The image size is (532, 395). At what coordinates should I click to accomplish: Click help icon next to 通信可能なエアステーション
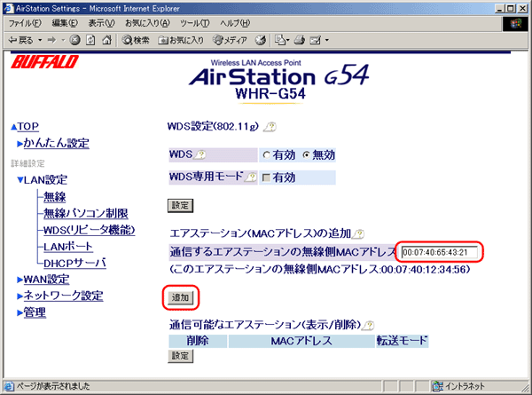pos(368,325)
